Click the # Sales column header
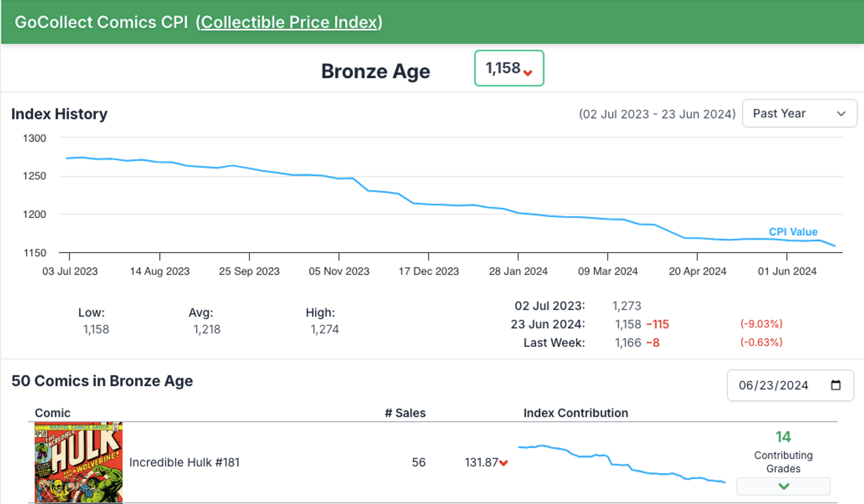The height and width of the screenshot is (504, 864). tap(405, 413)
